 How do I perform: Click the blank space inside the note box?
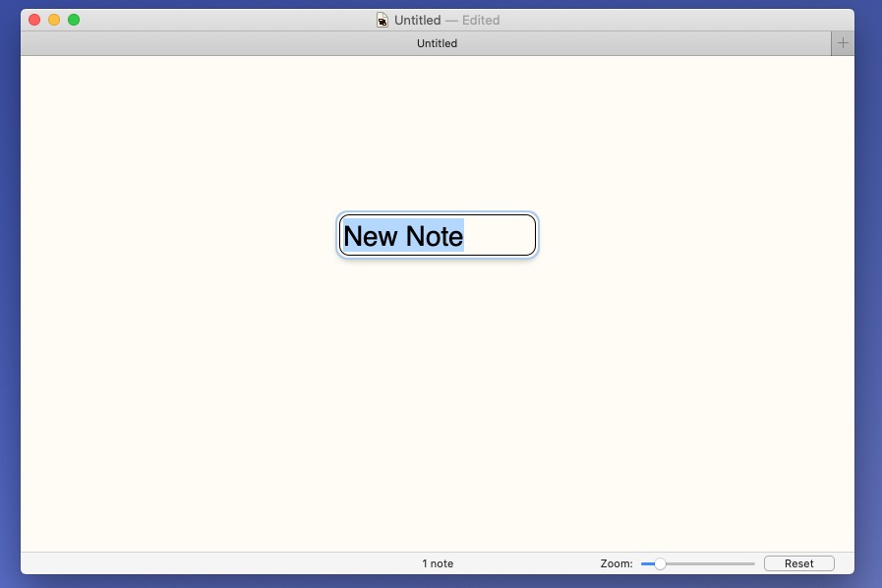pyautogui.click(x=500, y=236)
